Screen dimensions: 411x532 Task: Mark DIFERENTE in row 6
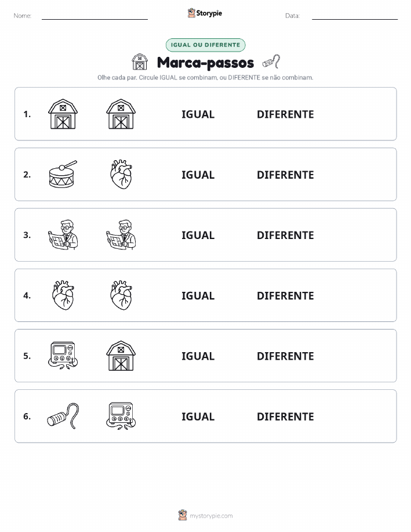pyautogui.click(x=285, y=417)
